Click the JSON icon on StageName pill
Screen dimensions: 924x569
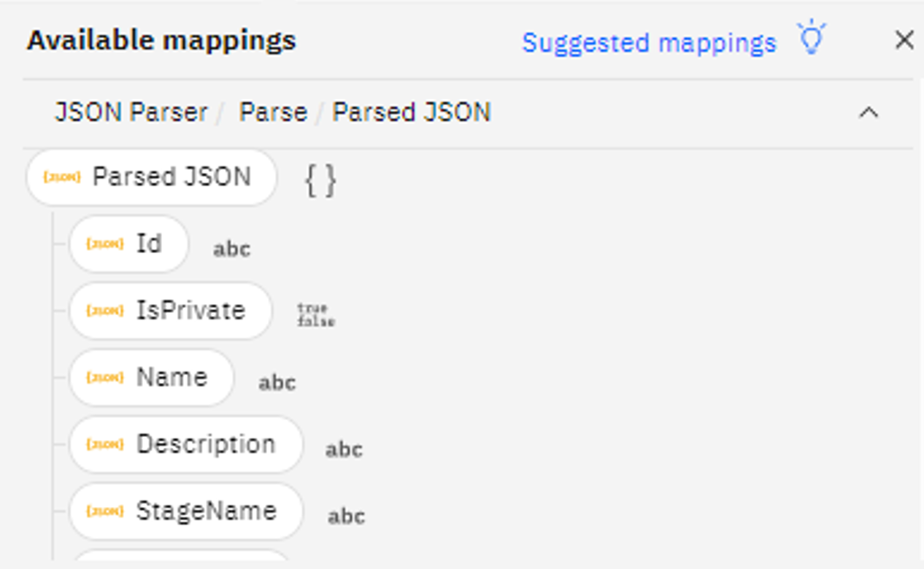click(x=105, y=512)
